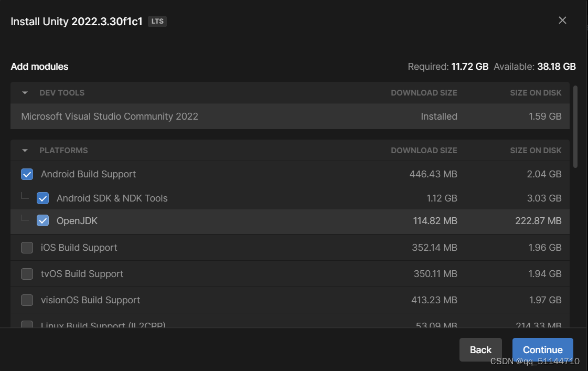Click the DEV TOOLS header text

click(62, 93)
